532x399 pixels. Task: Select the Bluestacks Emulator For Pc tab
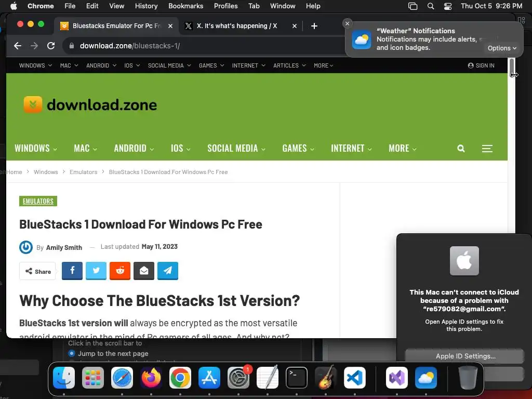coord(116,26)
